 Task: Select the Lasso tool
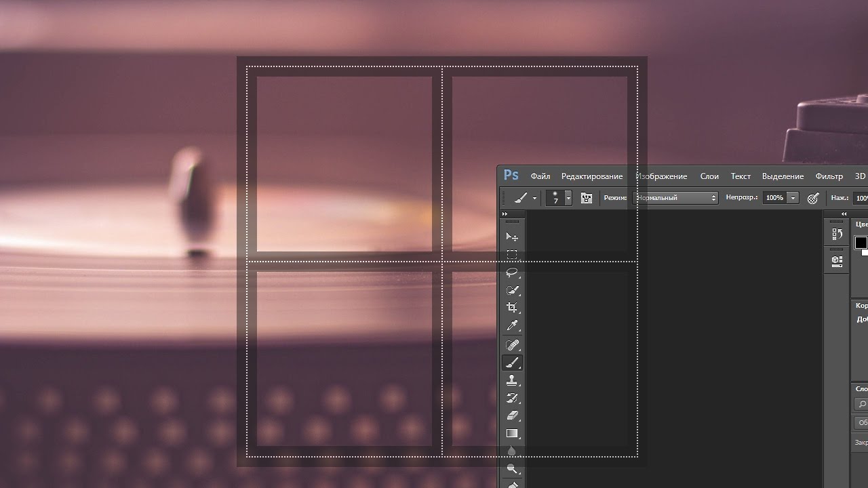[512, 273]
